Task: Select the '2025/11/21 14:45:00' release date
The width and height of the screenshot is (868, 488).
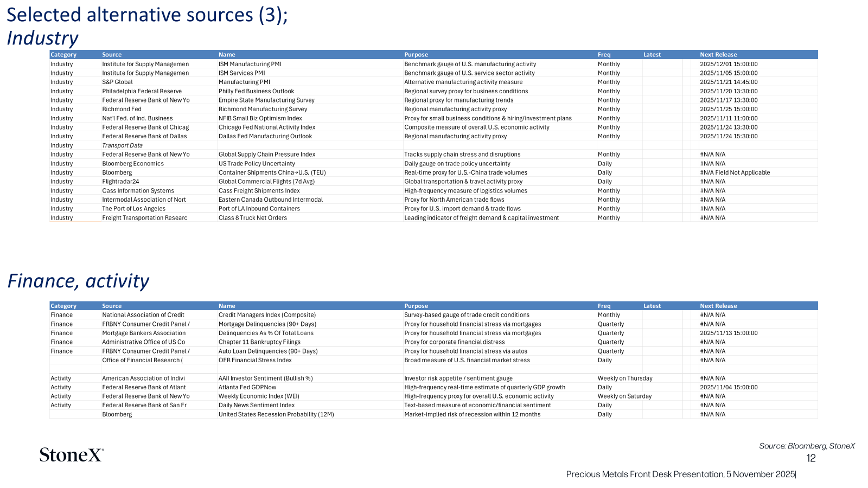Action: (729, 82)
